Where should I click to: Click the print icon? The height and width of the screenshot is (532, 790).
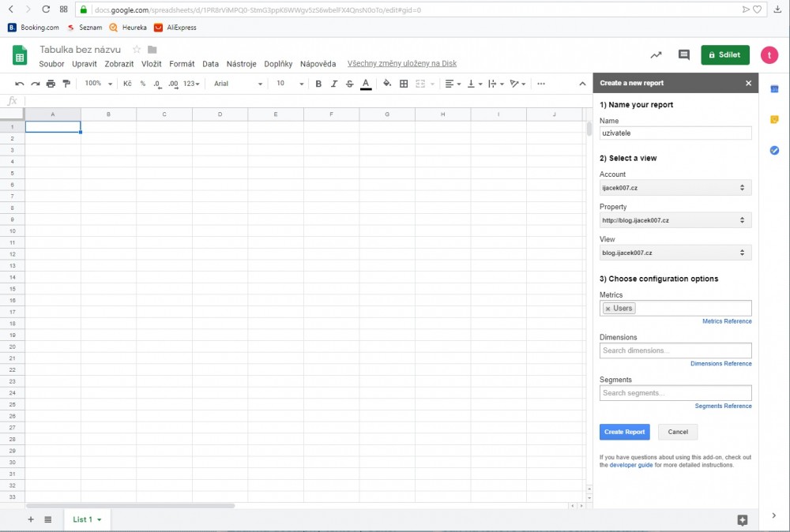click(51, 84)
